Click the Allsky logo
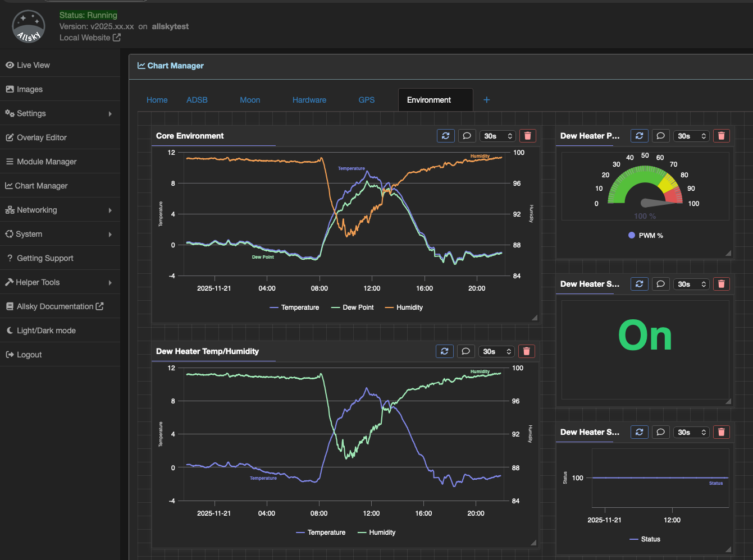753x560 pixels. click(28, 26)
